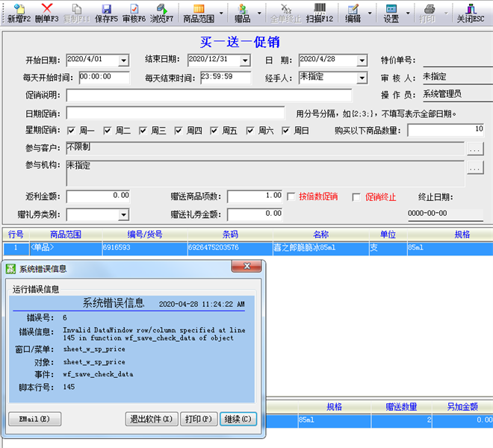This screenshot has height=448, width=493.
Task: Click the 系统错误信息 dialog title icon
Action: click(x=10, y=269)
